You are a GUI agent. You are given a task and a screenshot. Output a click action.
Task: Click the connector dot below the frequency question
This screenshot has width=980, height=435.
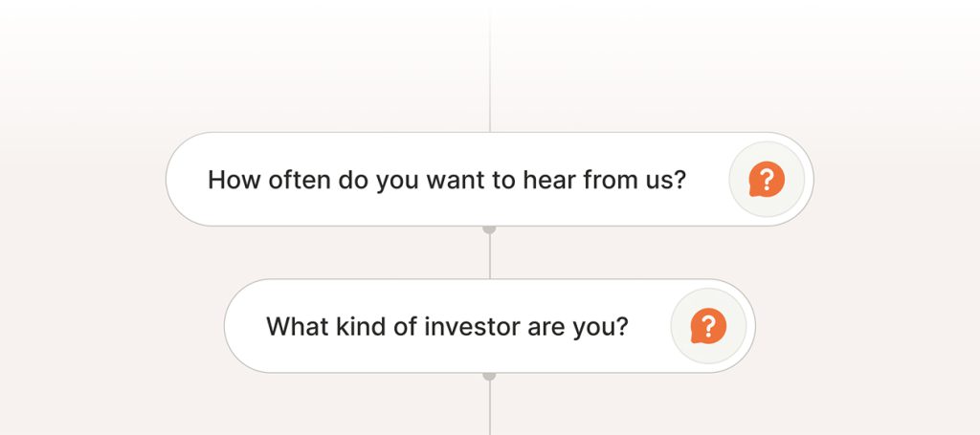(490, 229)
